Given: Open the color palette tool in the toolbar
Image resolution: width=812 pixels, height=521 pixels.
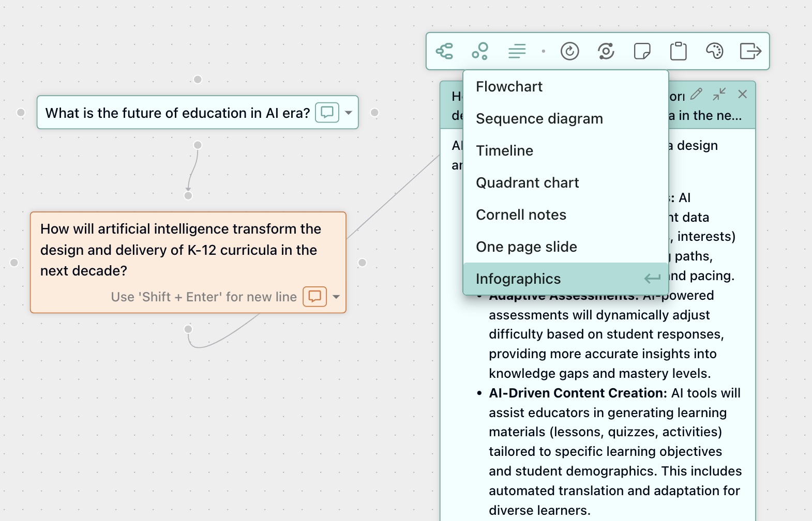Looking at the screenshot, I should (x=714, y=51).
